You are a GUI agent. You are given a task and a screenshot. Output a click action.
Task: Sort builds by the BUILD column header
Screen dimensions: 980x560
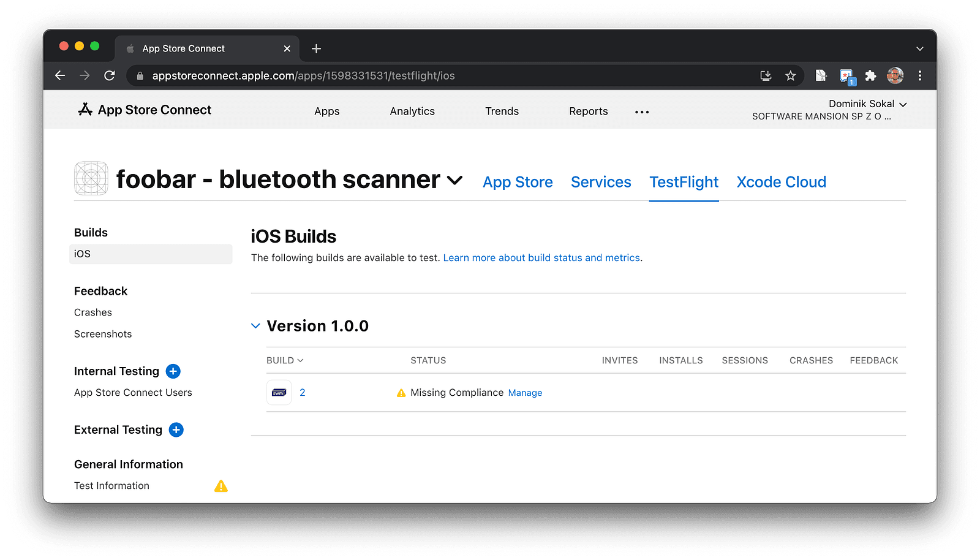coord(285,361)
